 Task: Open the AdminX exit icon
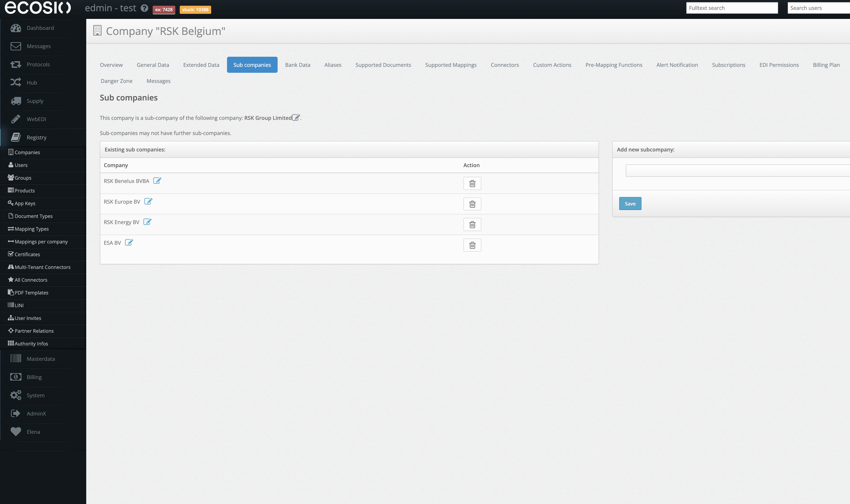pos(16,413)
